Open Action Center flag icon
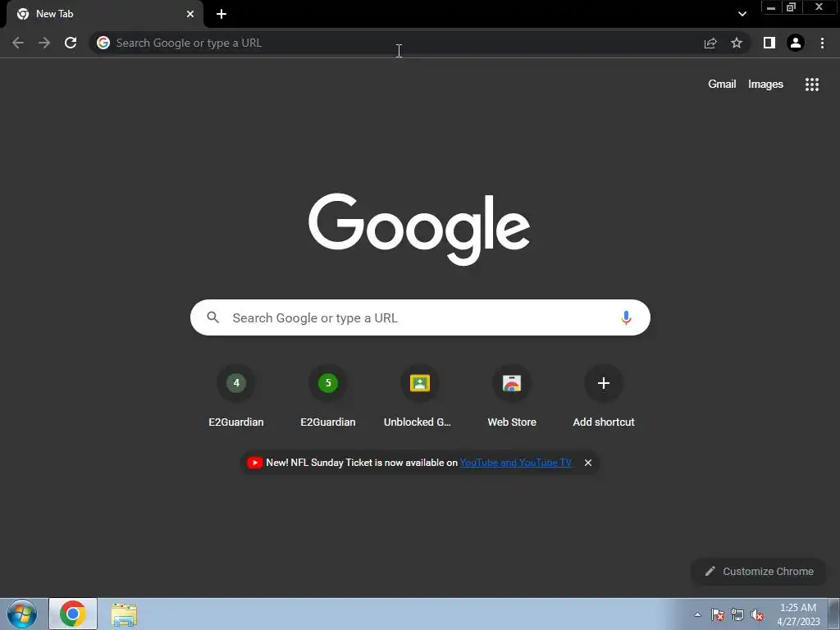 pos(718,614)
